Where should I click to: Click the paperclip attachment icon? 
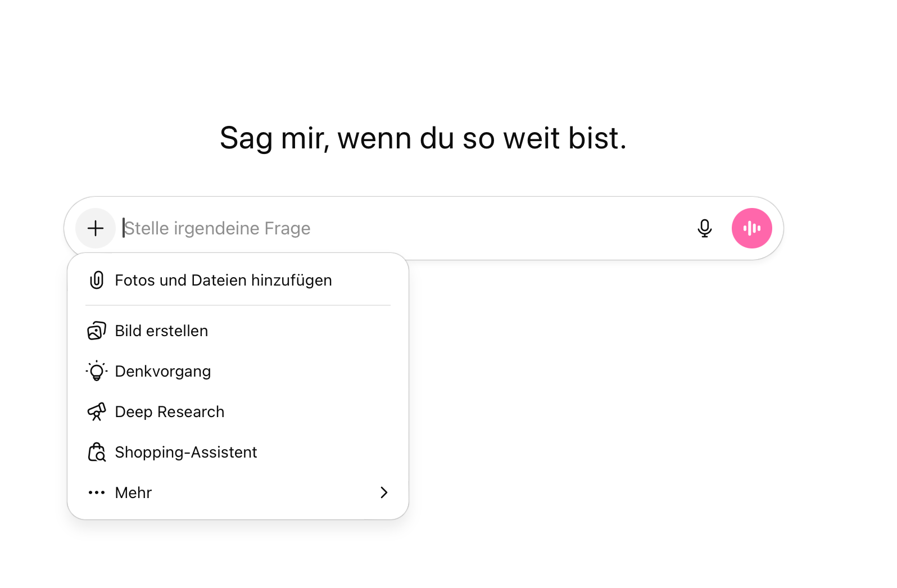[97, 280]
